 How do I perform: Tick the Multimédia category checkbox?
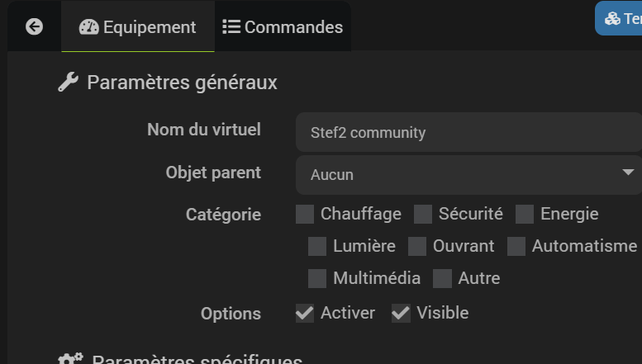coord(317,278)
